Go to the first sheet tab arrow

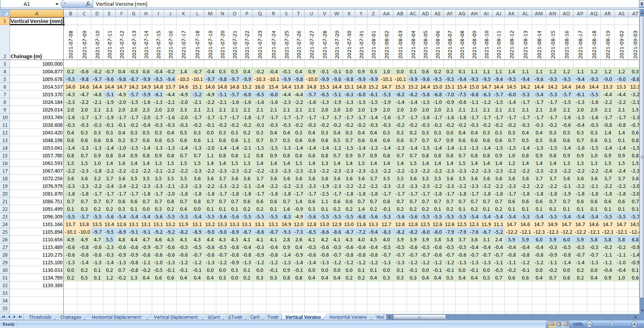pos(3,317)
